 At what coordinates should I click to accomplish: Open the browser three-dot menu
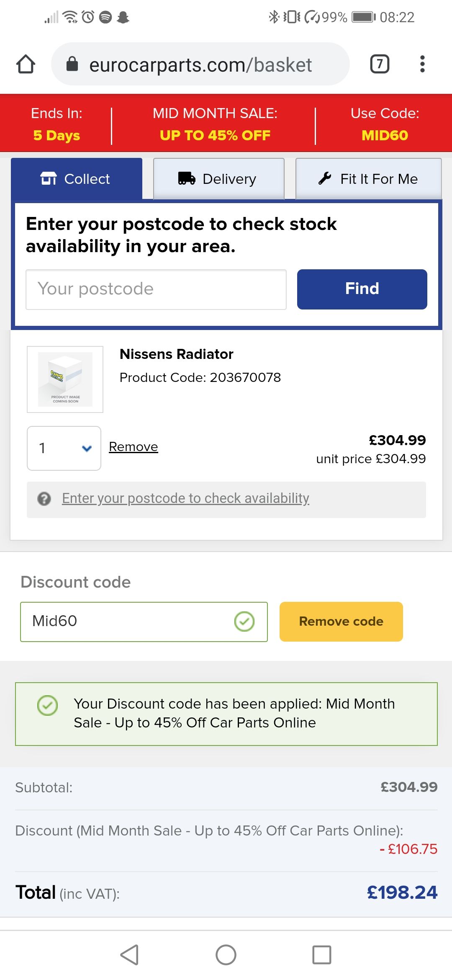point(422,64)
